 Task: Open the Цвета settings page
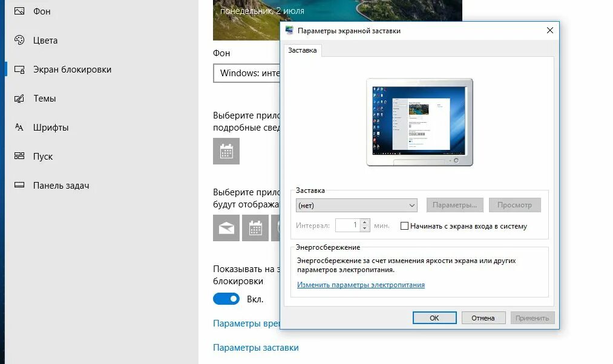tap(45, 41)
